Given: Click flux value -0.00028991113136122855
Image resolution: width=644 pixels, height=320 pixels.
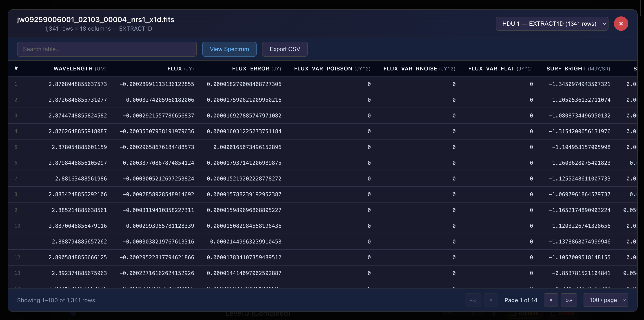Looking at the screenshot, I should pos(157,84).
